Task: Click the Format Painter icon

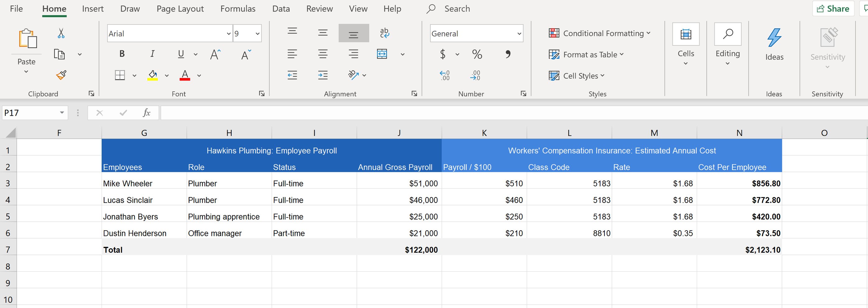Action: (61, 75)
